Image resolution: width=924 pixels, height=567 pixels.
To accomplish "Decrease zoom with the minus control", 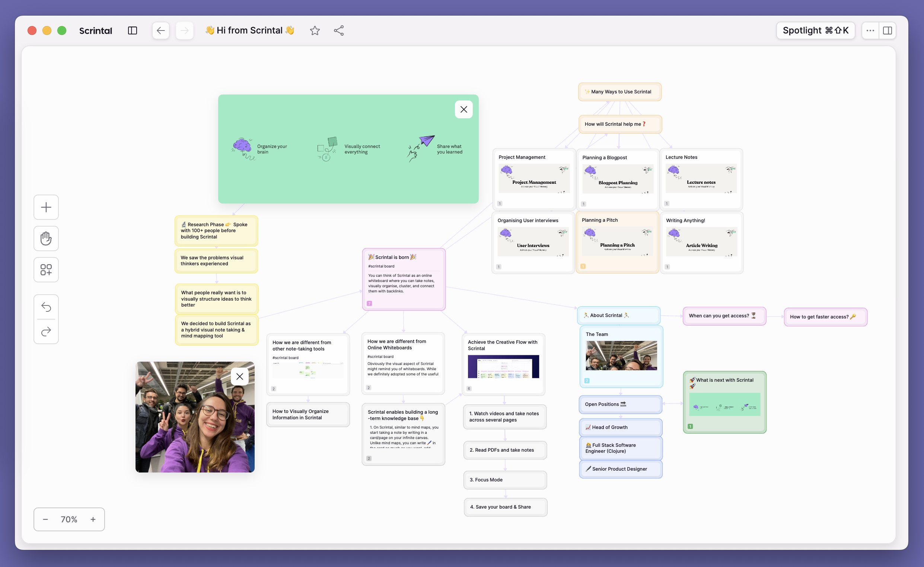I will (x=45, y=519).
